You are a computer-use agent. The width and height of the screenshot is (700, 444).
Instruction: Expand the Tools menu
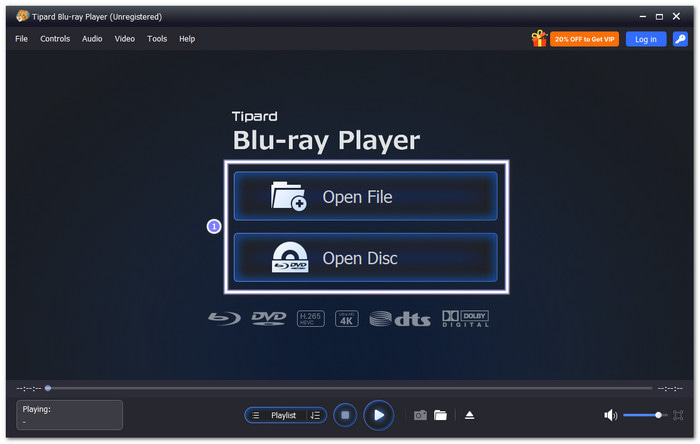(157, 39)
